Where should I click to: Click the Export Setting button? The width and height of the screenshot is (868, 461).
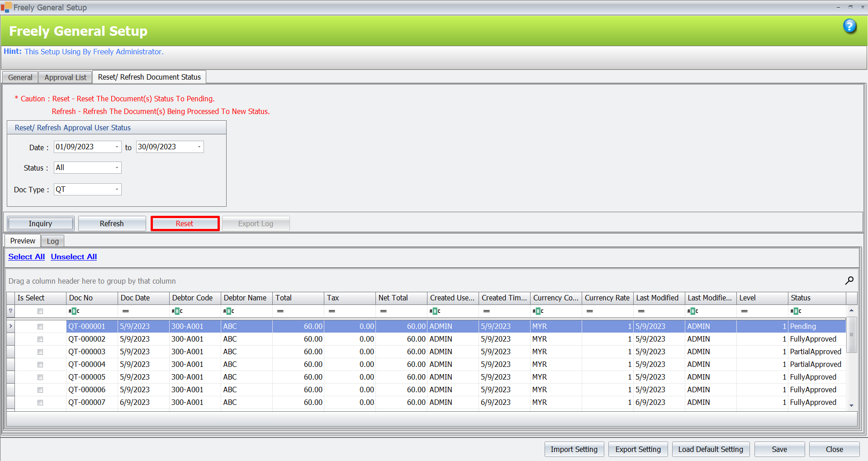[x=638, y=449]
